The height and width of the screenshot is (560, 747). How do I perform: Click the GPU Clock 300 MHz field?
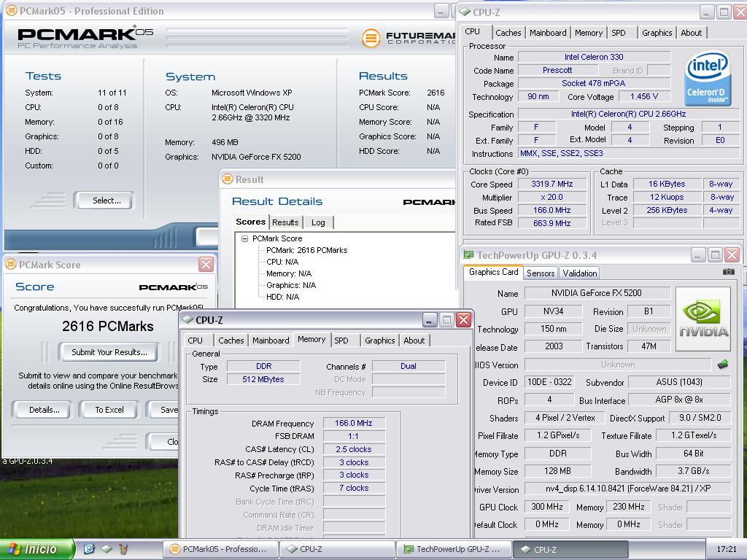[x=547, y=507]
